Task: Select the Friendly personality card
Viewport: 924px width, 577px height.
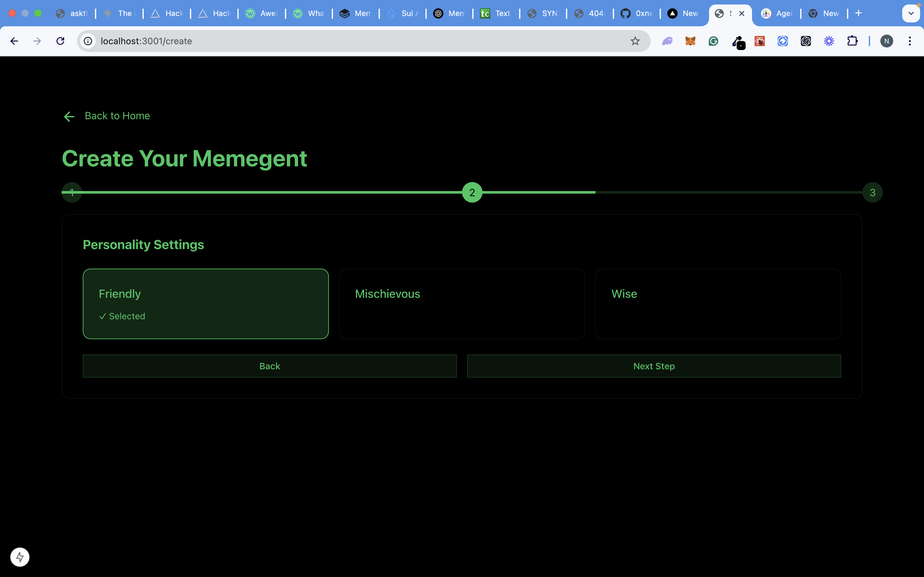Action: click(x=205, y=304)
